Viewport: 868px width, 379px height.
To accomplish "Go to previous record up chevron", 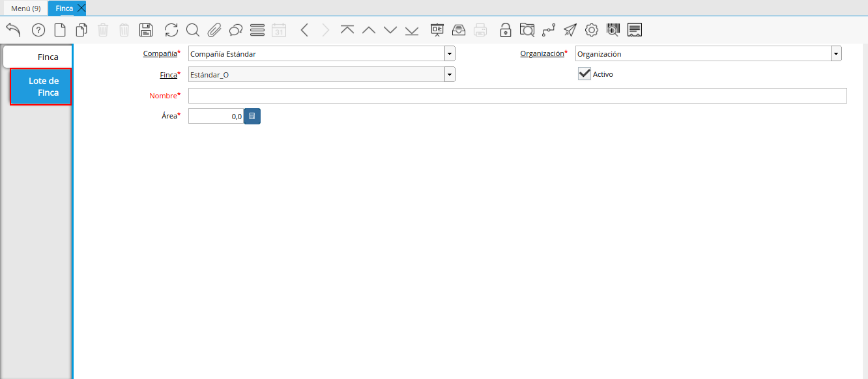I will tap(369, 30).
